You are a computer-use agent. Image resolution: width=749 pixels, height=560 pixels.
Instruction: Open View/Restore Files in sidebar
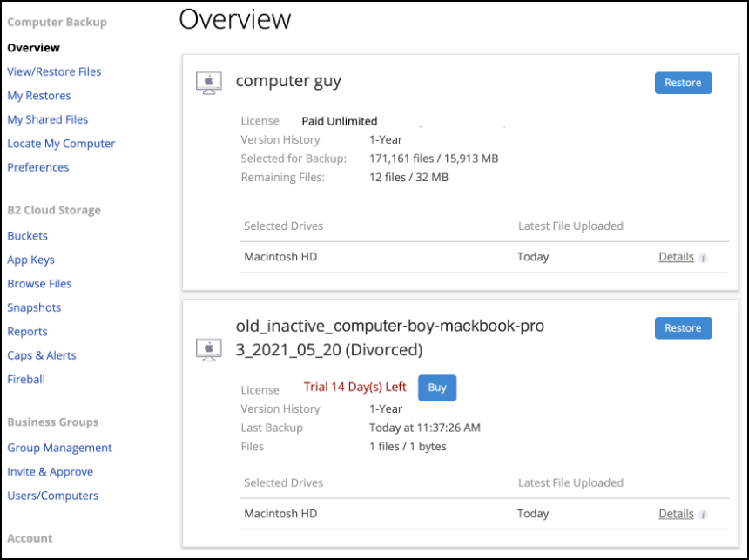tap(54, 71)
